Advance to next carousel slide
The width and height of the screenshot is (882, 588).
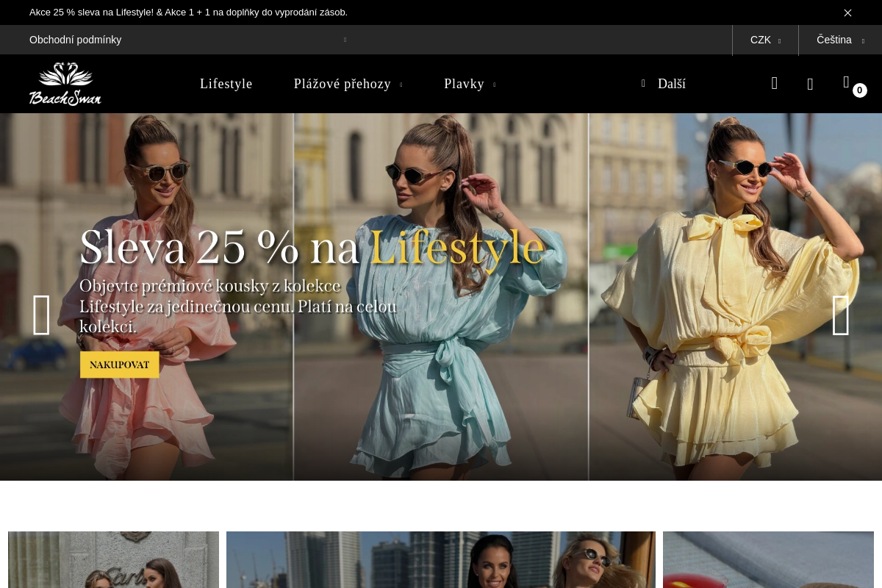(x=840, y=315)
